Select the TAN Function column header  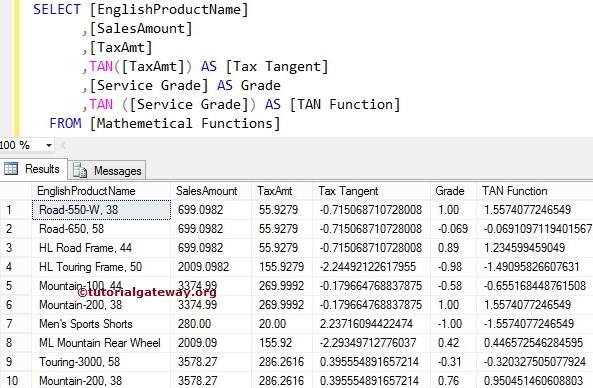pos(535,191)
